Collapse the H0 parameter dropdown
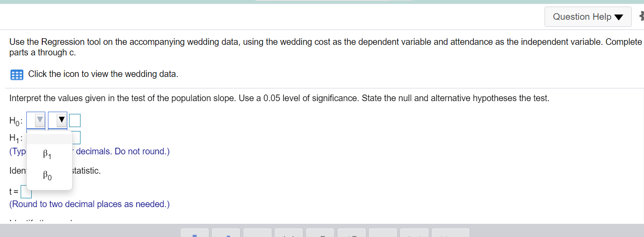Viewport: 644px width, 237px height. click(x=36, y=120)
